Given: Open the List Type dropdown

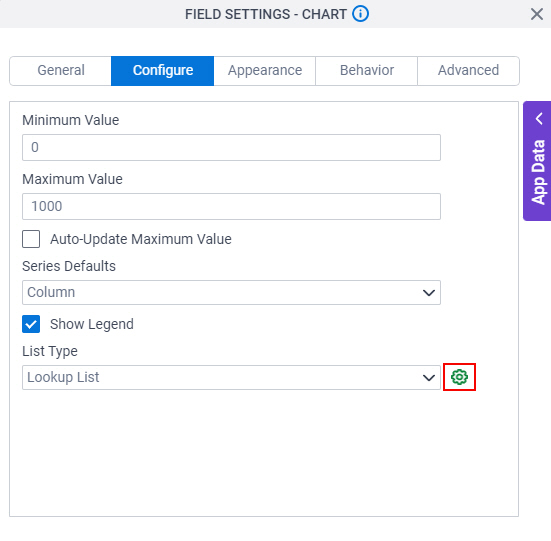Looking at the screenshot, I should (x=231, y=377).
